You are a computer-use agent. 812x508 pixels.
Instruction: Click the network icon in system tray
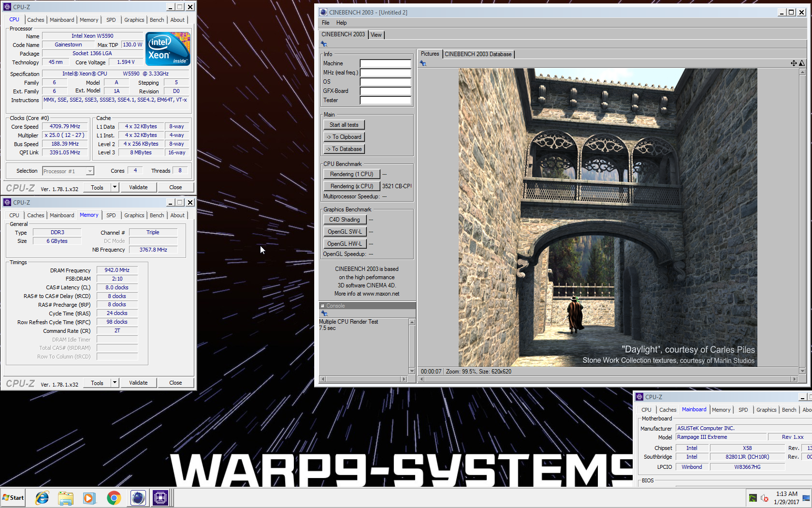coord(806,498)
